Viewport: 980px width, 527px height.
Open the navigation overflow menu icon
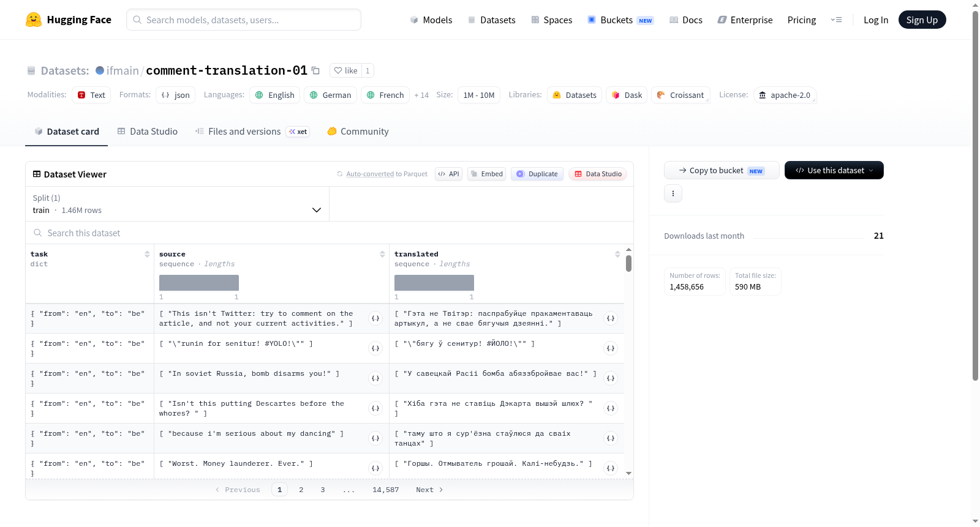point(836,20)
